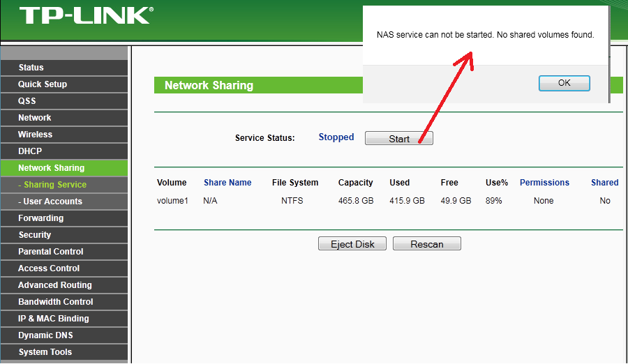Open the Network settings menu

[x=64, y=118]
